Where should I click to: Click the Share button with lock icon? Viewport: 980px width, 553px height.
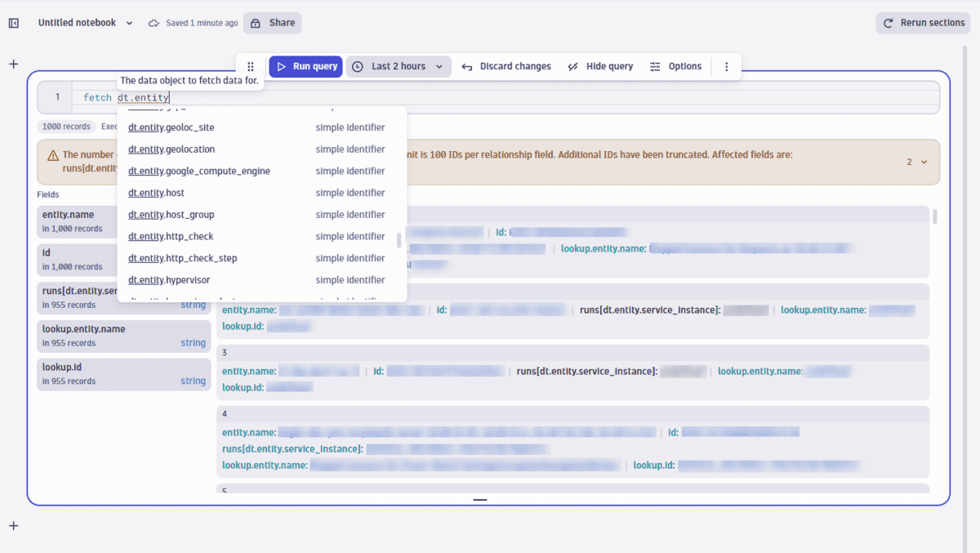(272, 23)
